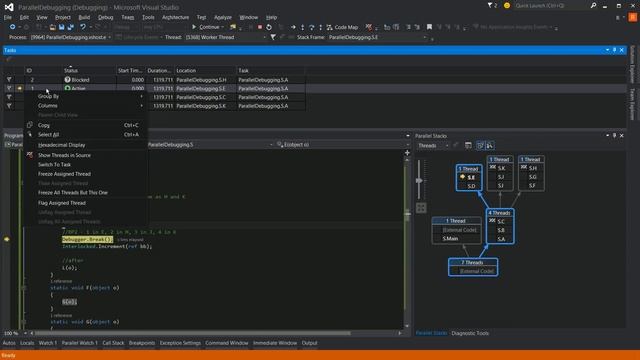Viewport: 640px width, 360px height.
Task: Click the Undo toolbar icon
Action: (83, 27)
